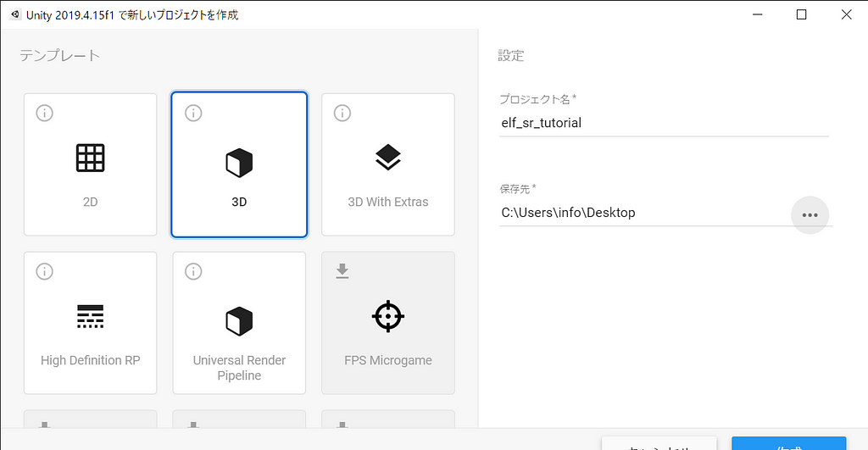The height and width of the screenshot is (450, 868).
Task: Click the テンプレート heading text
Action: pyautogui.click(x=60, y=55)
